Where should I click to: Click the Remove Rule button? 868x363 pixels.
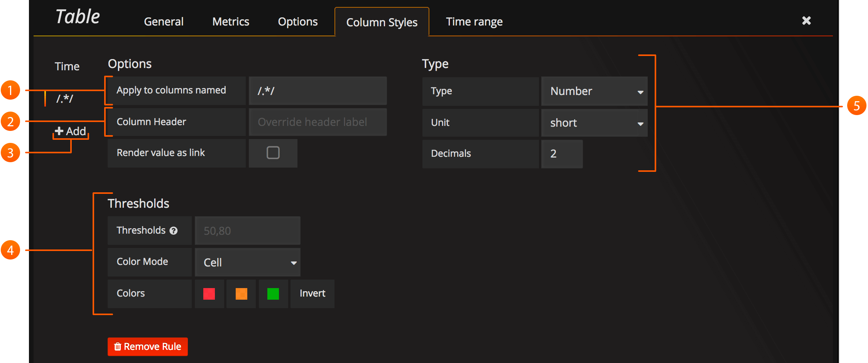click(148, 347)
